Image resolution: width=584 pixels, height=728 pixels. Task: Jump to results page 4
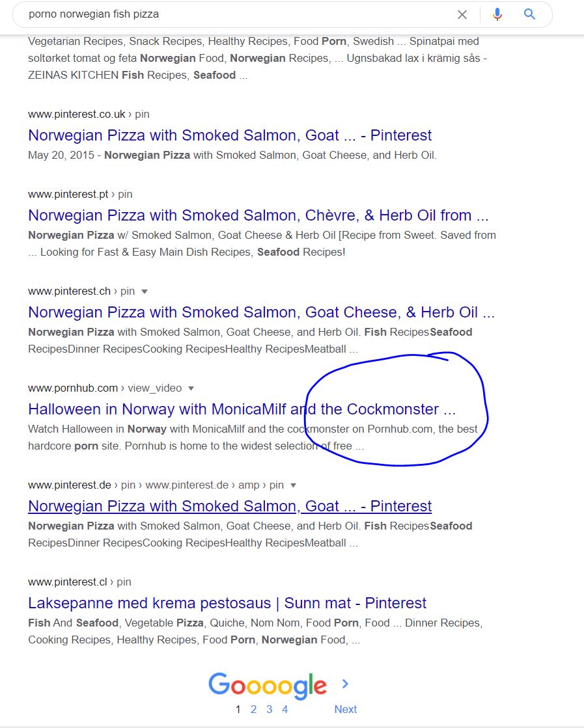[x=285, y=709]
